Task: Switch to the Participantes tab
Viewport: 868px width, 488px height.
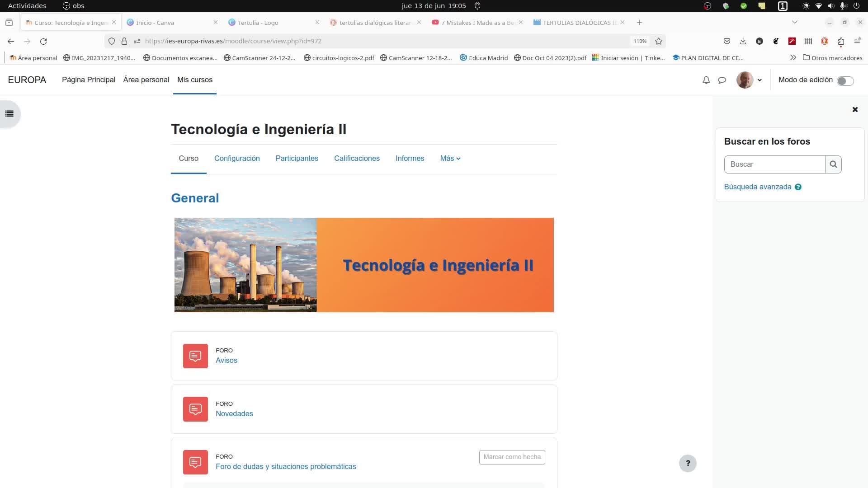Action: (297, 159)
